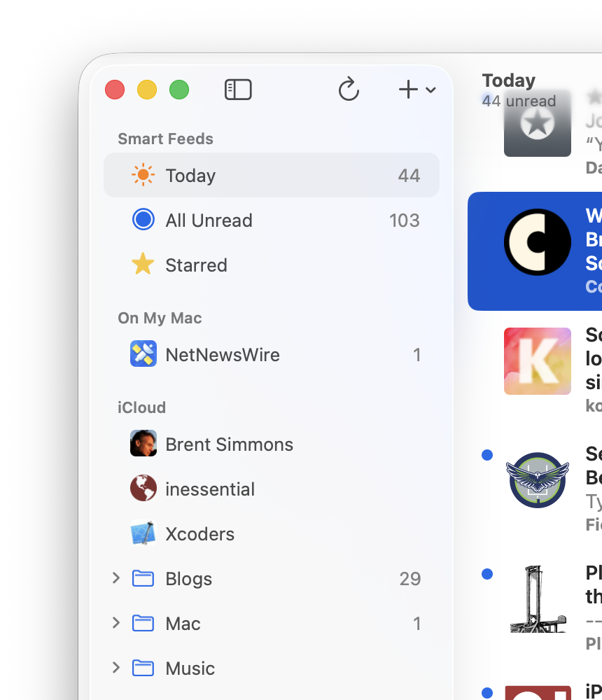Open the inessential globe feed
The width and height of the screenshot is (602, 700).
[272, 489]
